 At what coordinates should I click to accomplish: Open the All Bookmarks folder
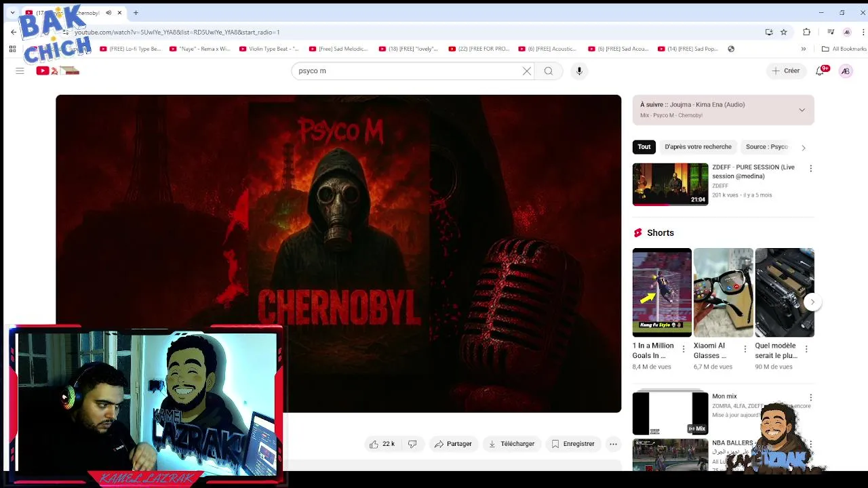(844, 49)
